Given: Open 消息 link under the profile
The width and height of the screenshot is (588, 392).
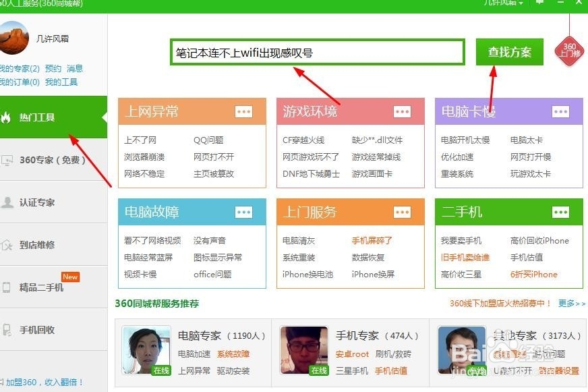Looking at the screenshot, I should pos(75,68).
